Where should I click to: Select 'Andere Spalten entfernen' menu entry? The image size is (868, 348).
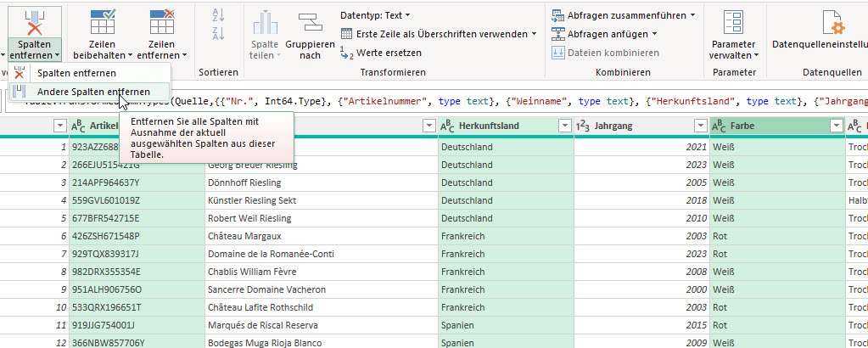coord(93,92)
